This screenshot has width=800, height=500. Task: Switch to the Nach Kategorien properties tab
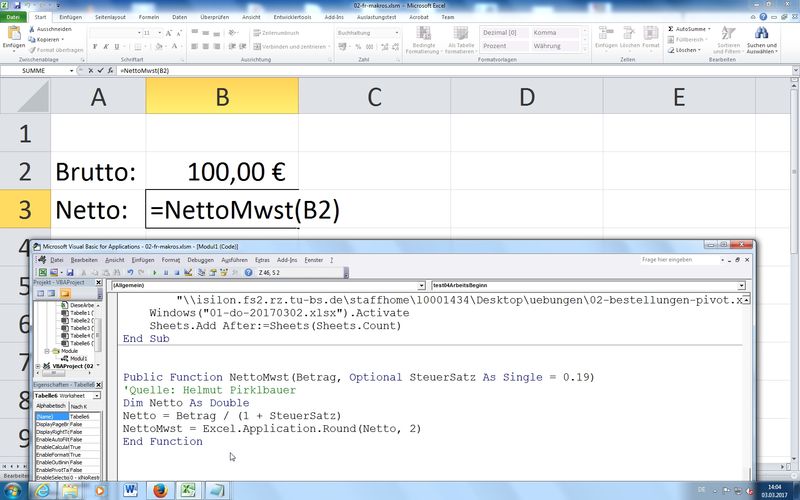79,407
